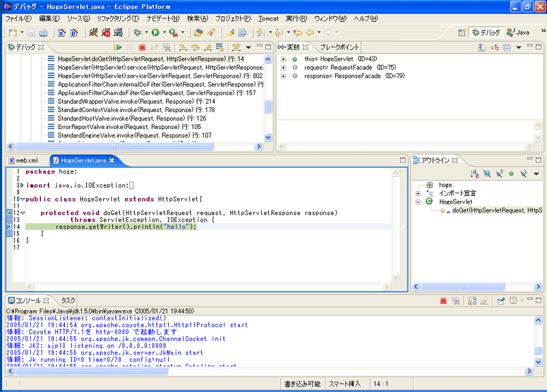Click the Clear Console icon
The image size is (547, 392).
pos(484,300)
